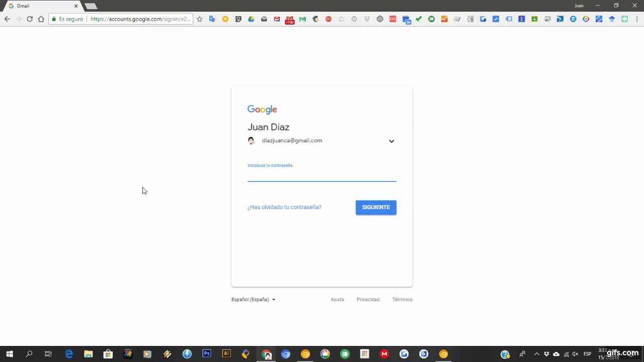
Task: Go to the browser home page
Action: (41, 19)
